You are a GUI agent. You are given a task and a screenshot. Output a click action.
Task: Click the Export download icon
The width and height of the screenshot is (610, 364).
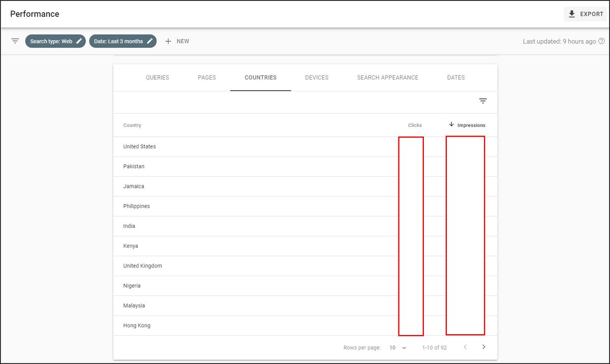572,14
